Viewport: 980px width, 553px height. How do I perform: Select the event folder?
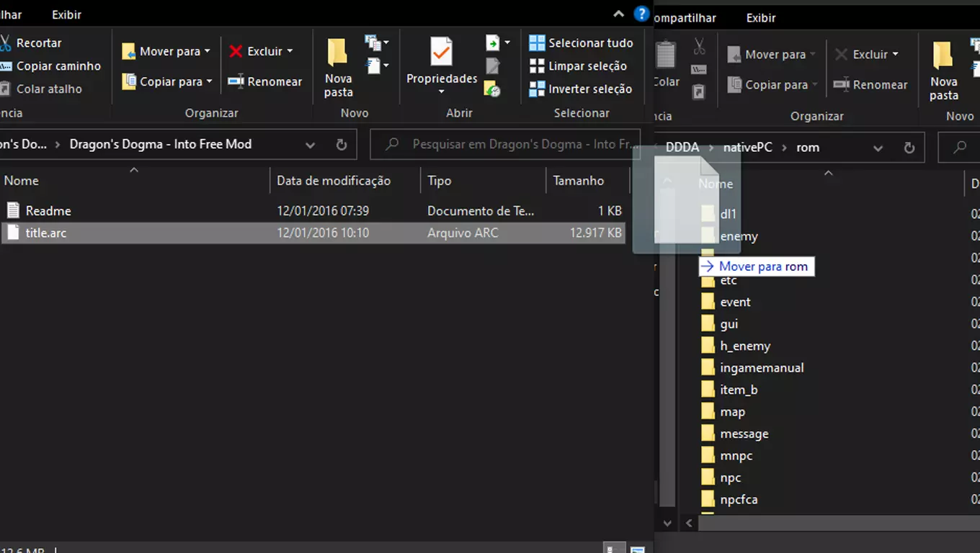pos(735,302)
